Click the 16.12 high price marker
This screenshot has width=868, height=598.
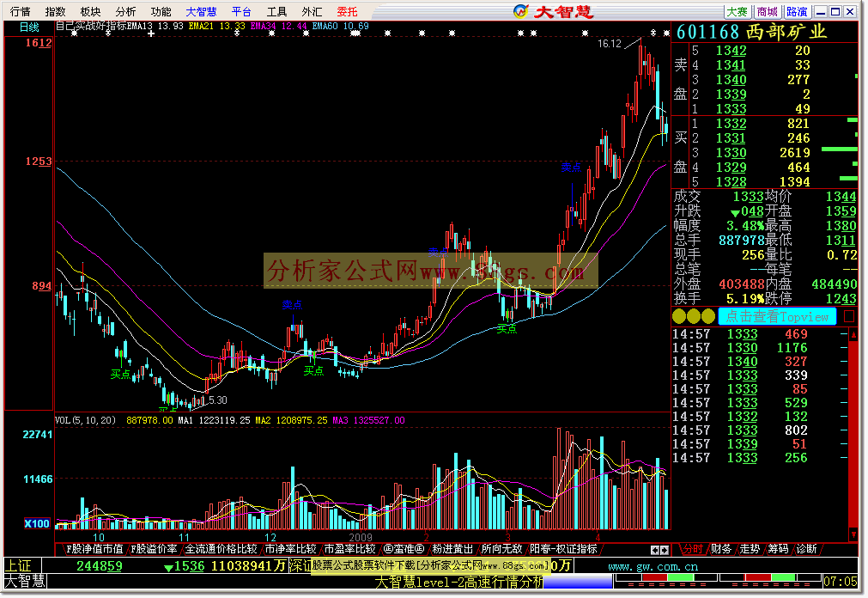[x=610, y=44]
